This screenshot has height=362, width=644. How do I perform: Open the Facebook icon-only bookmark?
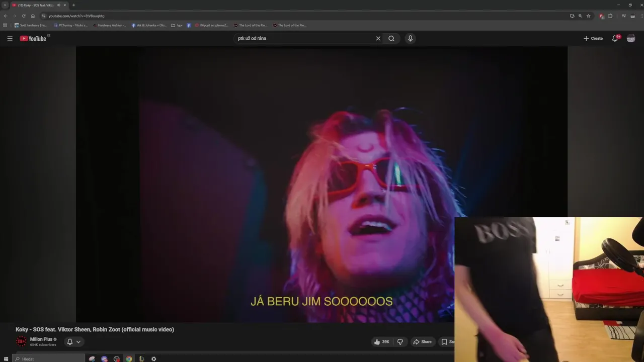coord(189,25)
